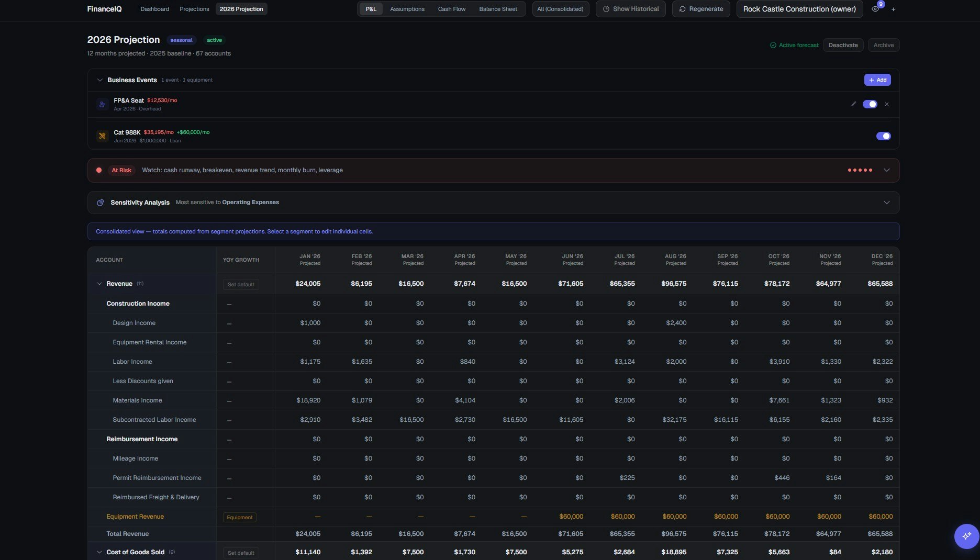Go to Projections in top navigation
Viewport: 980px width, 560px height.
click(194, 9)
